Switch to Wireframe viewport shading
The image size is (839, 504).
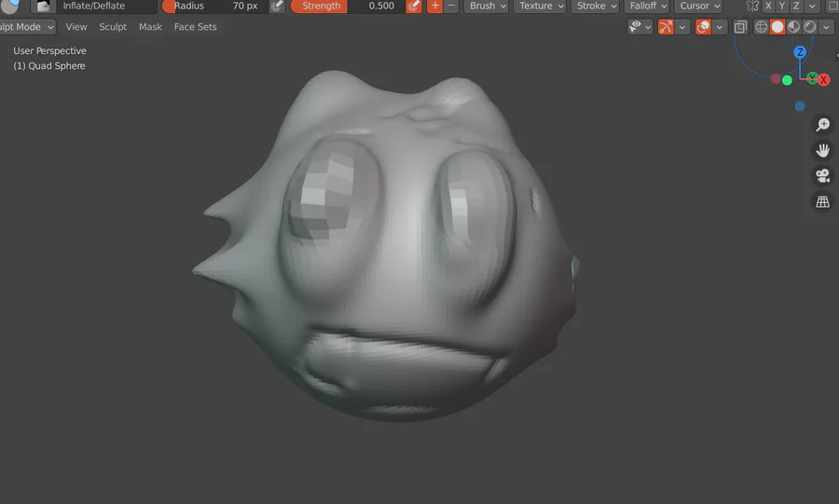pyautogui.click(x=761, y=27)
